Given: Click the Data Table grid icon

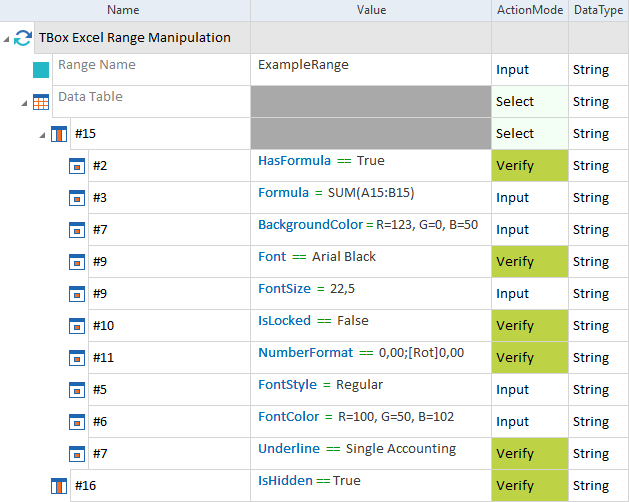Looking at the screenshot, I should [41, 102].
